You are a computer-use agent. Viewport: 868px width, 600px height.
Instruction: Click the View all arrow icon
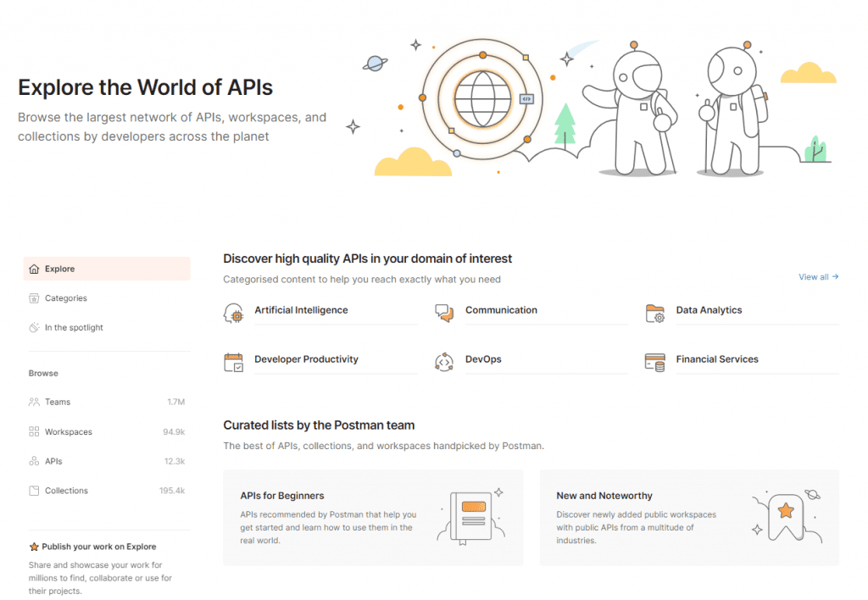tap(835, 277)
